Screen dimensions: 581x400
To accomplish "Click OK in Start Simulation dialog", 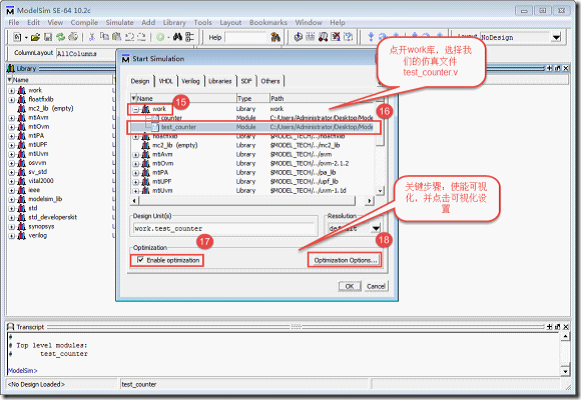I will click(x=349, y=286).
